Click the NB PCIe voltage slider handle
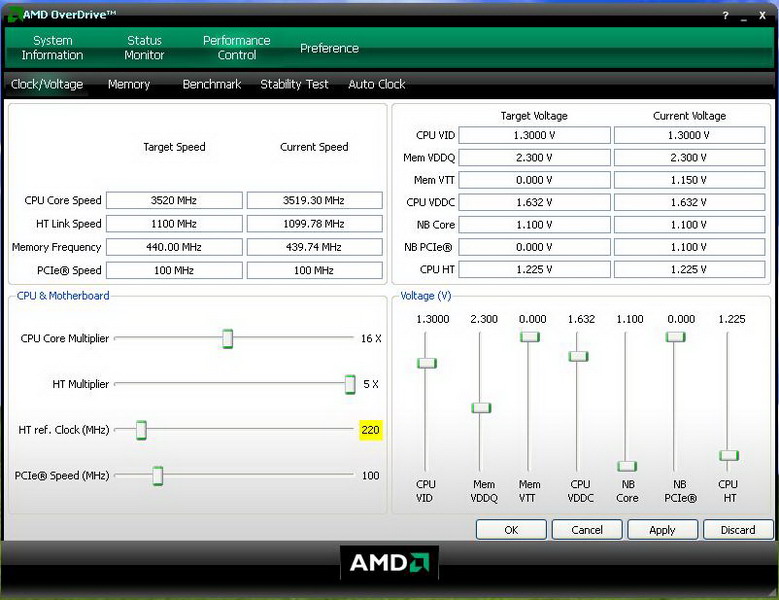The image size is (779, 600). pyautogui.click(x=675, y=337)
